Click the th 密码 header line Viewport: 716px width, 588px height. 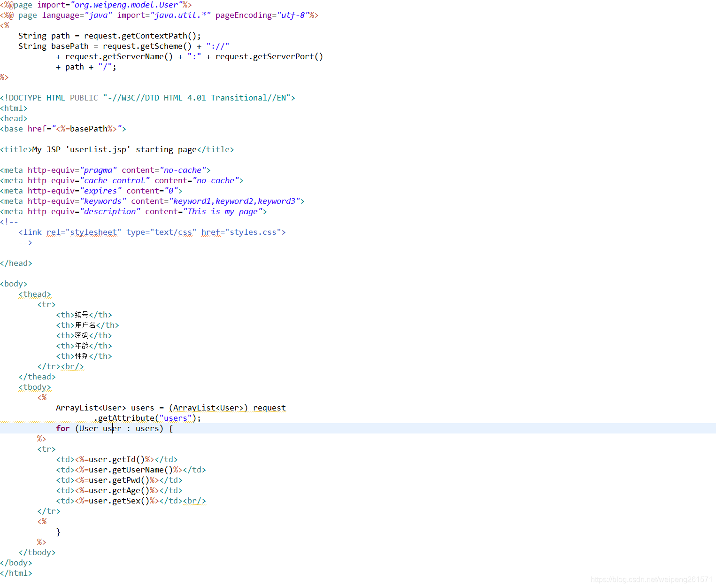[x=84, y=335]
